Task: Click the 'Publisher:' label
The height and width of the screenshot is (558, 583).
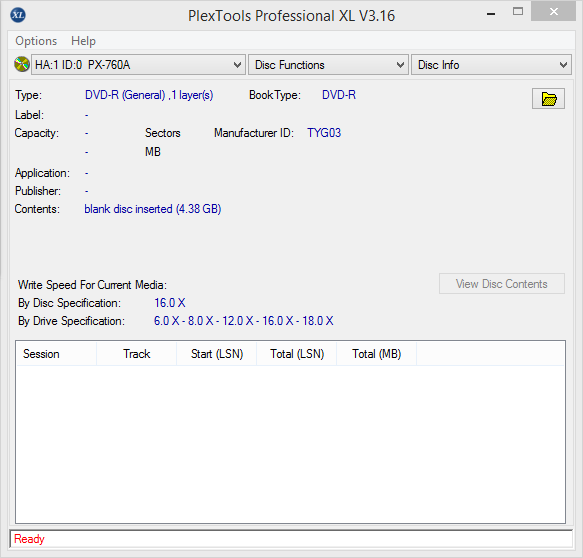Action: (x=38, y=191)
